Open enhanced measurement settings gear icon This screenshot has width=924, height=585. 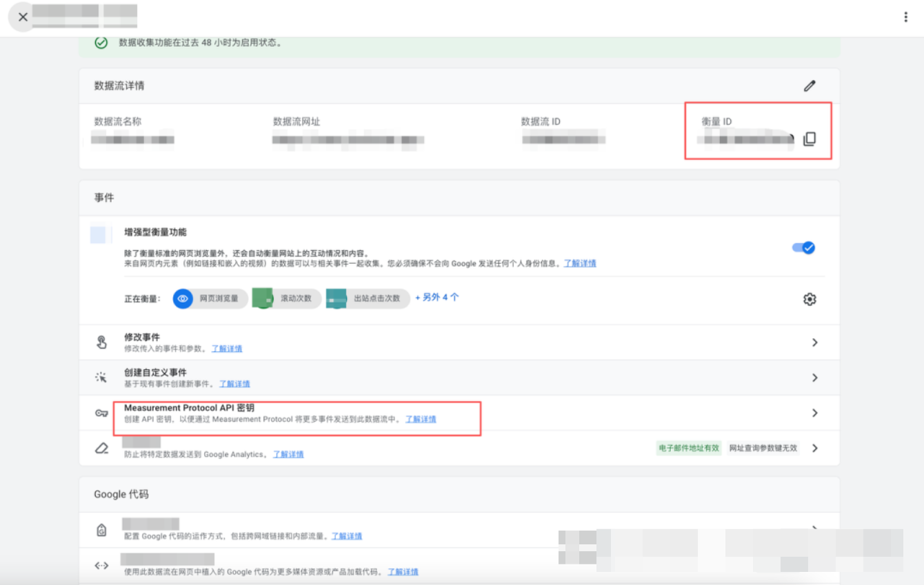click(810, 299)
